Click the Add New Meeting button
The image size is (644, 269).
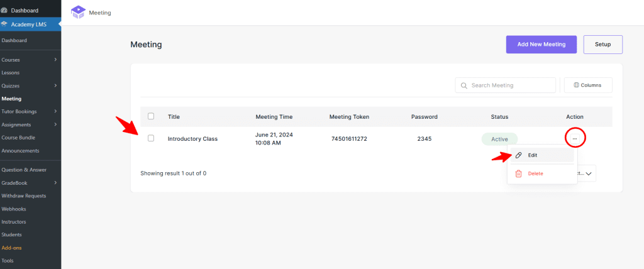541,45
